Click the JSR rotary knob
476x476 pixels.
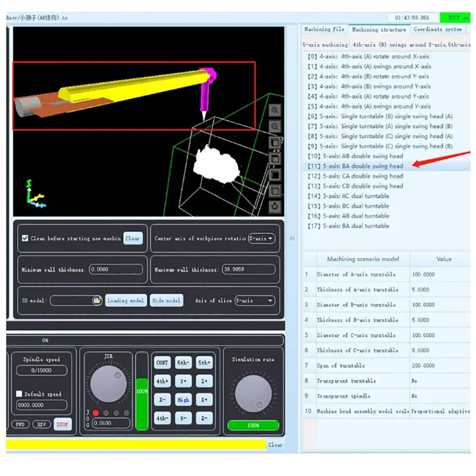109,384
